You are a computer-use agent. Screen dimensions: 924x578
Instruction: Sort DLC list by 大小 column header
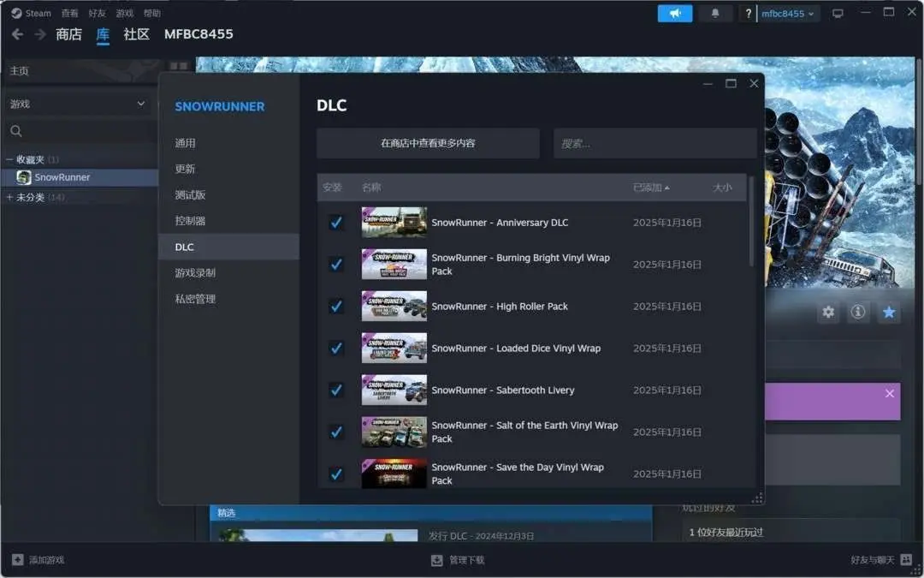pyautogui.click(x=722, y=188)
